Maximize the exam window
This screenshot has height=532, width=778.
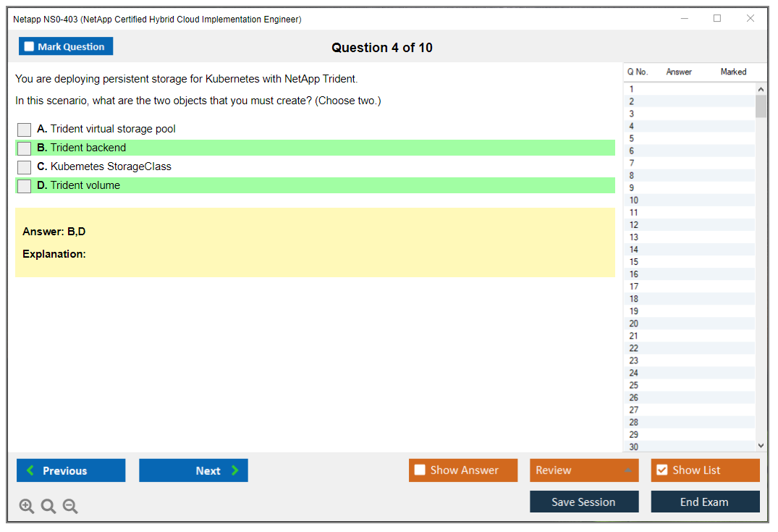tap(717, 19)
